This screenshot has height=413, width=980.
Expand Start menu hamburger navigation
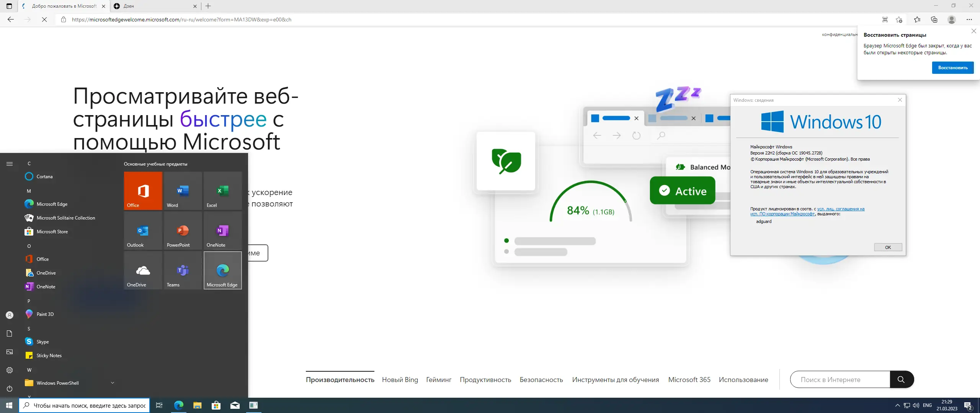pos(10,164)
